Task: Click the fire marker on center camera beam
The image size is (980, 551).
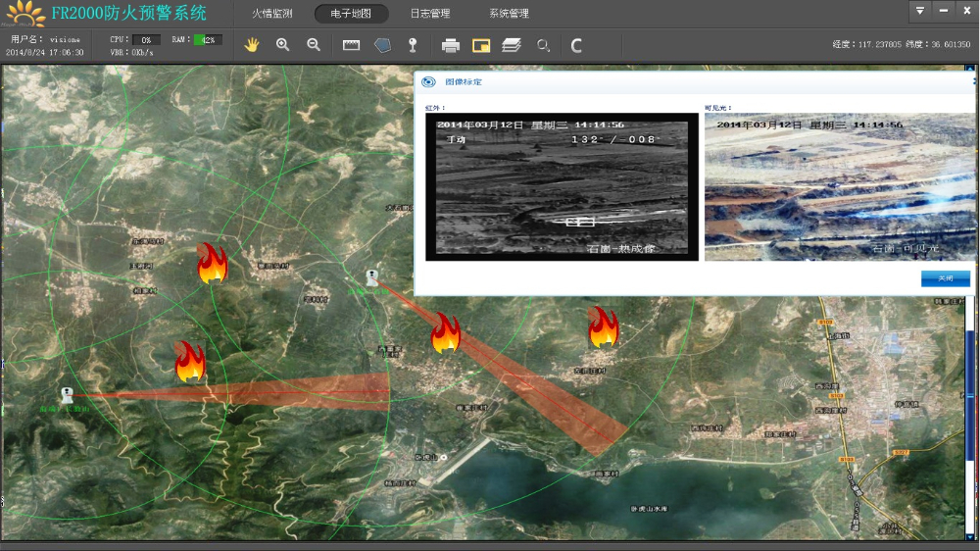Action: pyautogui.click(x=446, y=332)
